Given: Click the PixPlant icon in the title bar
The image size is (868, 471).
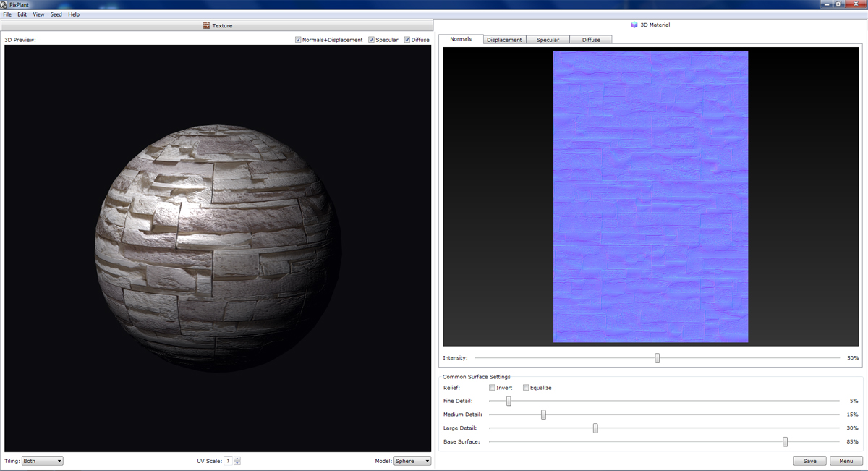Looking at the screenshot, I should pyautogui.click(x=6, y=4).
